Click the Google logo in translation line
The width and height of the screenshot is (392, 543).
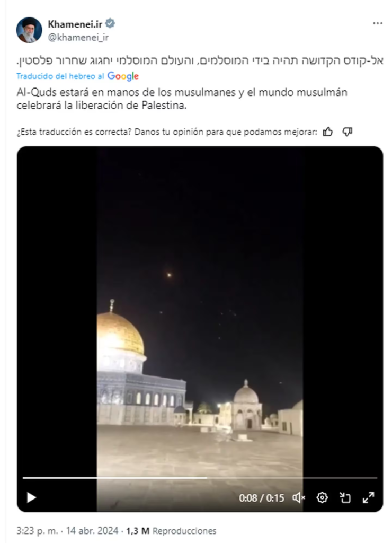(x=123, y=76)
